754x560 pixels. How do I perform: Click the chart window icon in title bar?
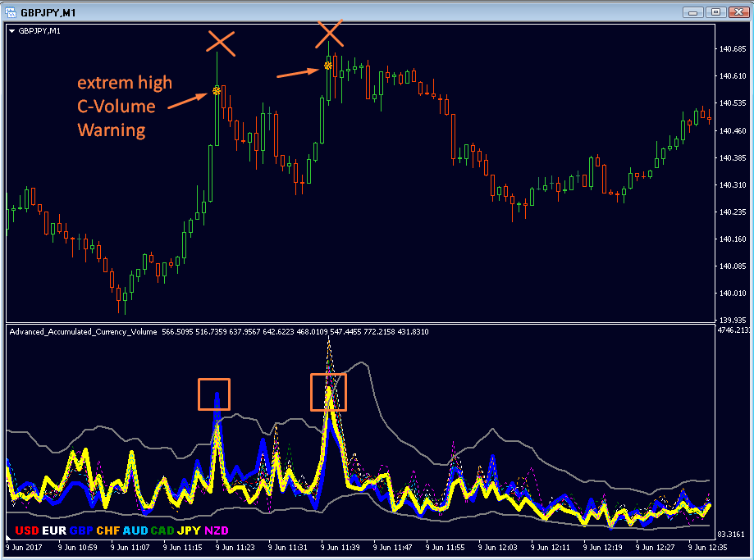[x=10, y=12]
